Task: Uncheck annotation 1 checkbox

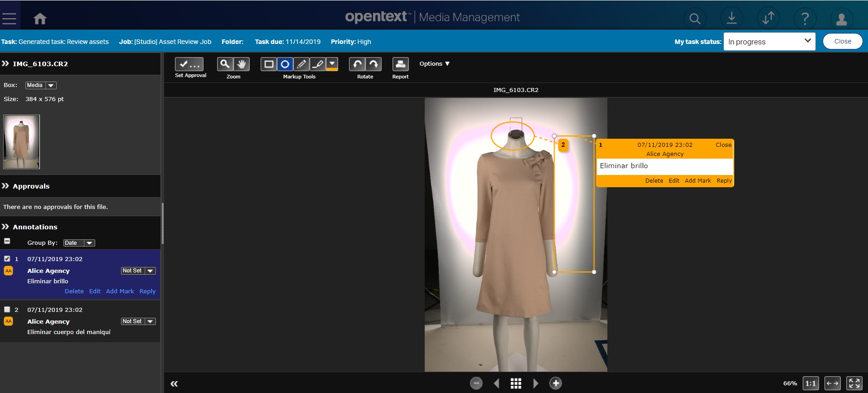Action: click(7, 259)
